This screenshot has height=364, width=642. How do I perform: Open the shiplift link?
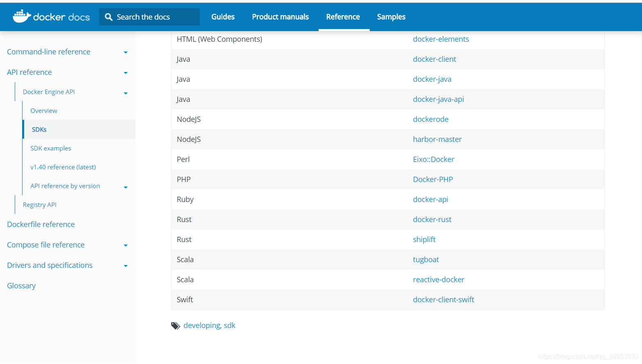pos(424,240)
